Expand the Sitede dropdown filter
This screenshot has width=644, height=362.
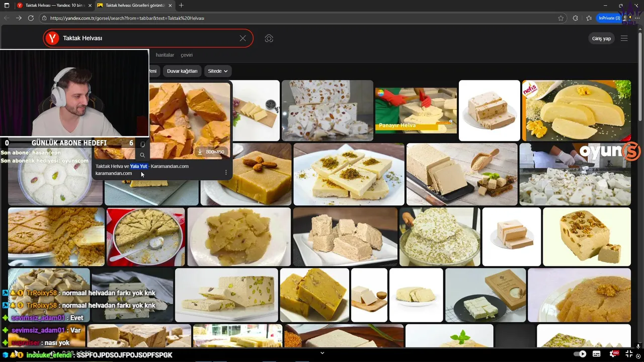click(x=218, y=71)
